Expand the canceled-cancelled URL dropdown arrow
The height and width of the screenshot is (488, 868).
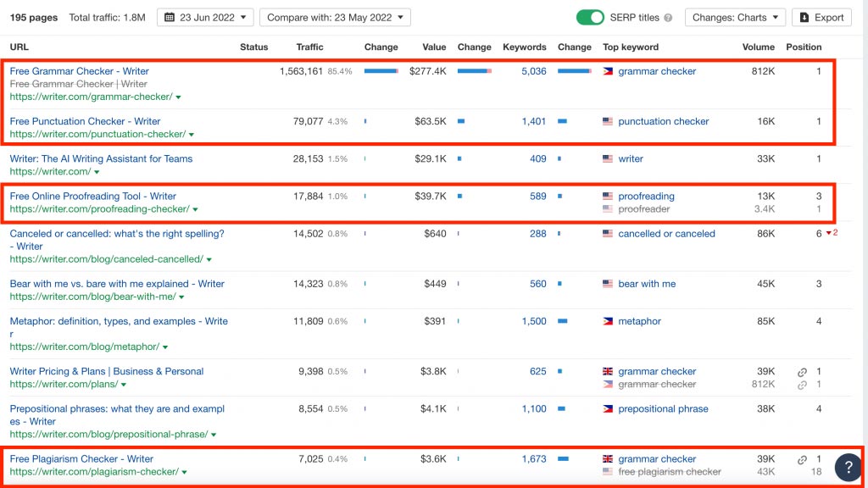[209, 260]
